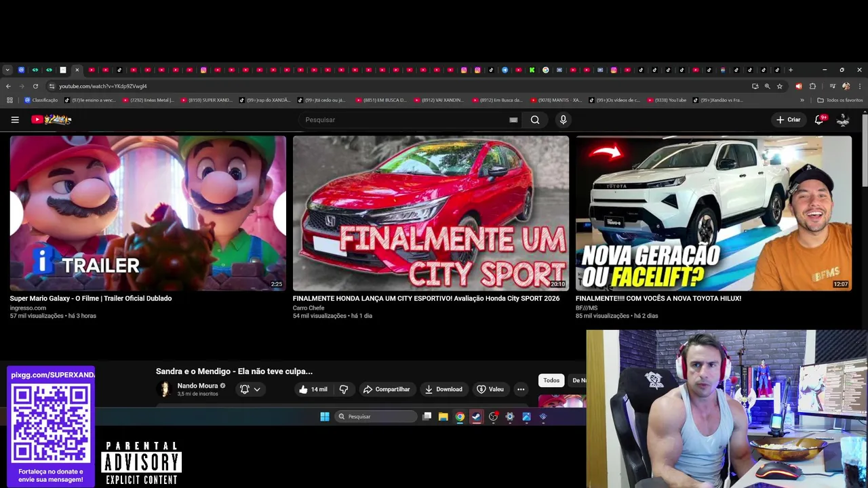Visit the ingresso.com channel

click(28, 308)
